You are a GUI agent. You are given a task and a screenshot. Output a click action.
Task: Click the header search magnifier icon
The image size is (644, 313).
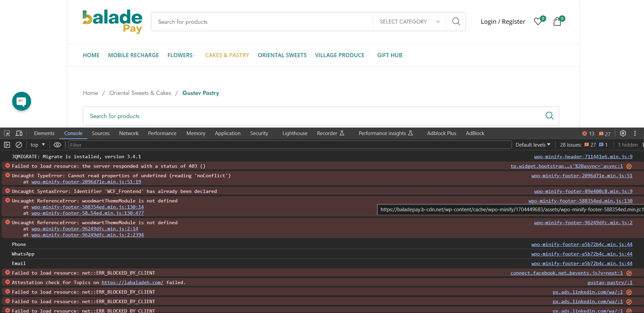tap(456, 22)
